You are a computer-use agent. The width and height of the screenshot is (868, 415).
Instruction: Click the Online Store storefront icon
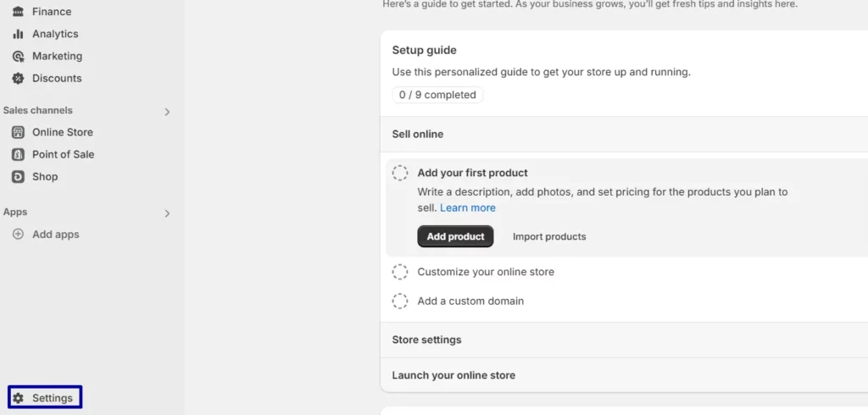pos(19,132)
